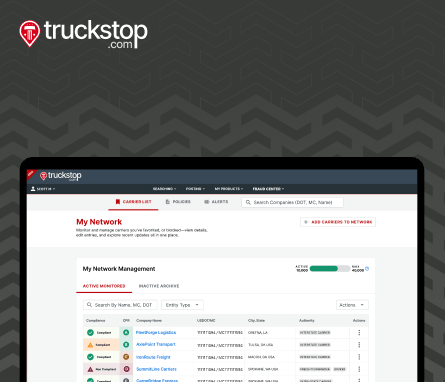Switch to the Alerts tab
The image size is (445, 382).
(x=216, y=202)
